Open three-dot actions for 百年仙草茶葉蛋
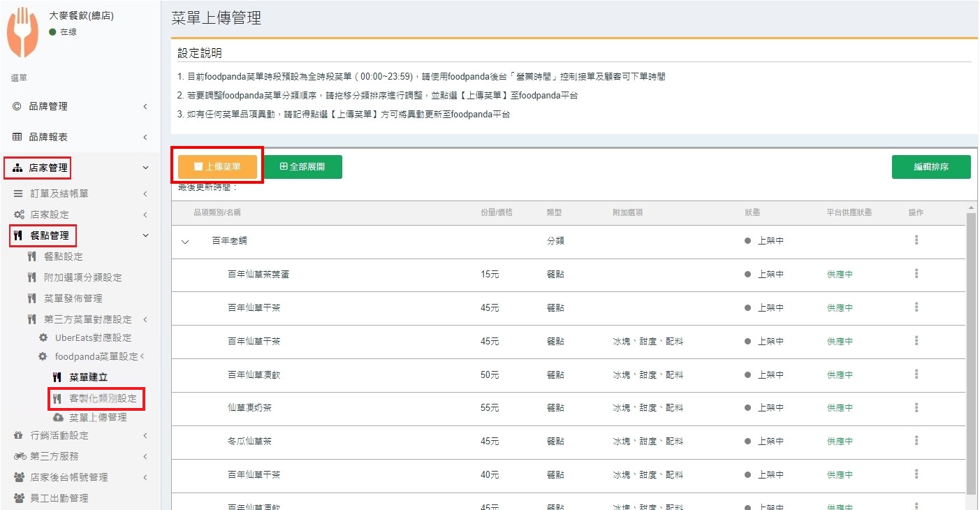 (x=916, y=274)
